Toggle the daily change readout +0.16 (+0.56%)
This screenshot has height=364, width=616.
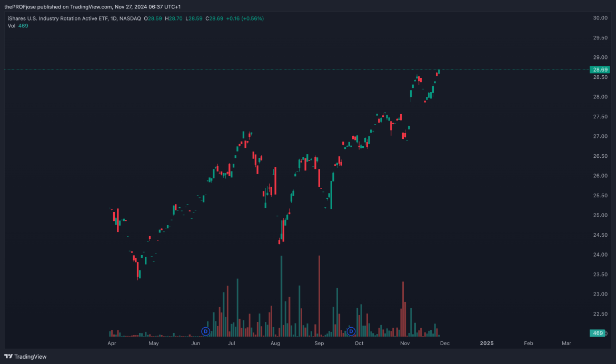coord(245,17)
